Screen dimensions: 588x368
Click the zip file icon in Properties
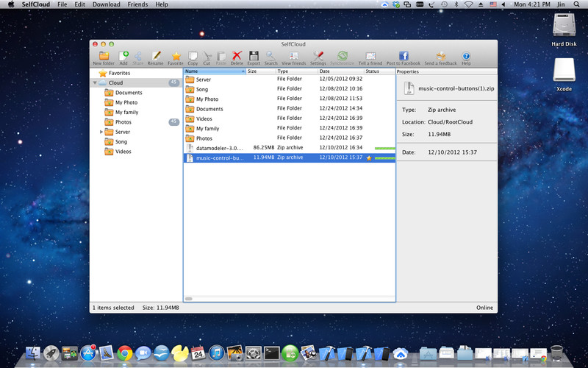(409, 88)
